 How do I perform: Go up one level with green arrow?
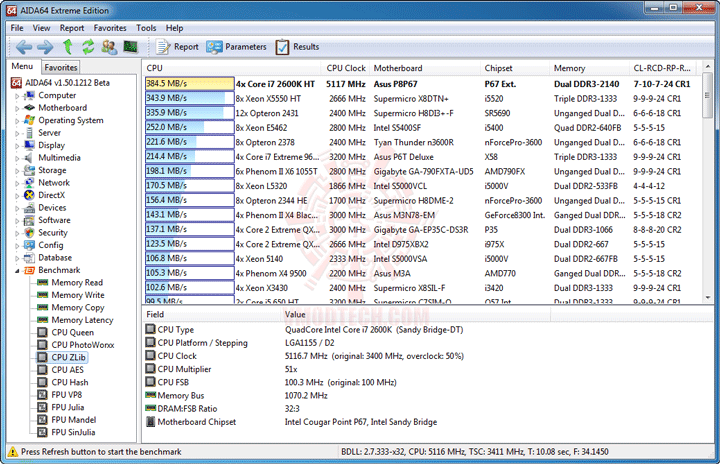tap(68, 46)
